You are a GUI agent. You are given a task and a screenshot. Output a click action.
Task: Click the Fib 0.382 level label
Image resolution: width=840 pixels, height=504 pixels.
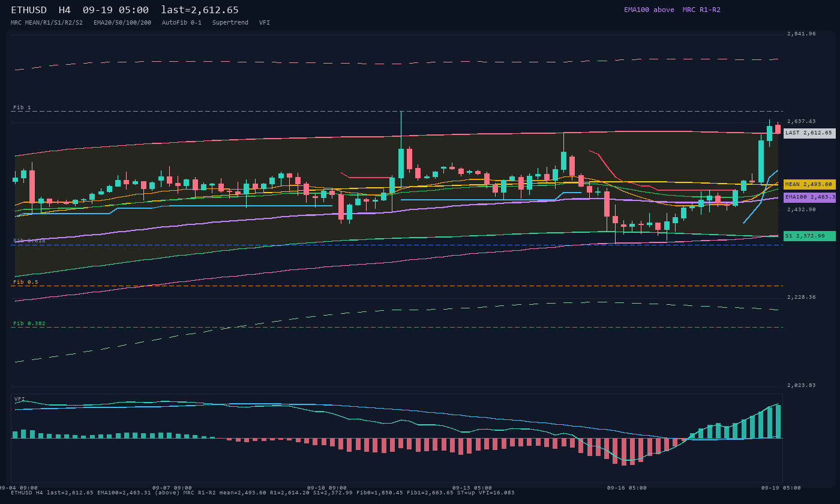coord(29,323)
